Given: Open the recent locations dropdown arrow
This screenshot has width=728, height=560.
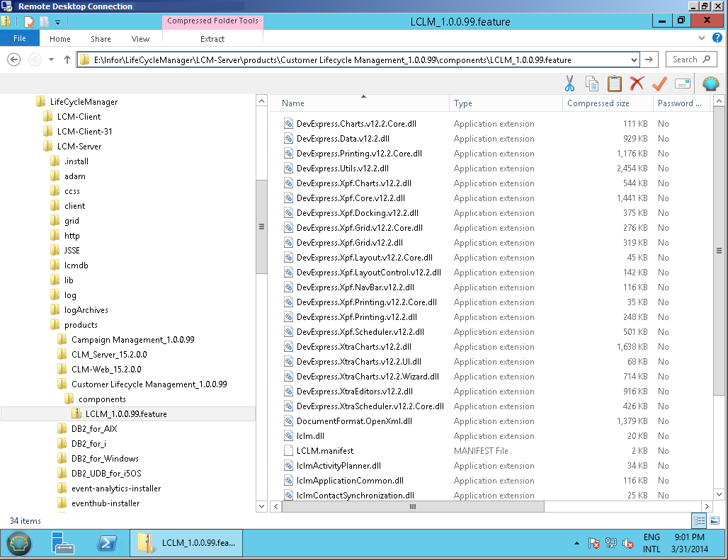Looking at the screenshot, I should 51,60.
